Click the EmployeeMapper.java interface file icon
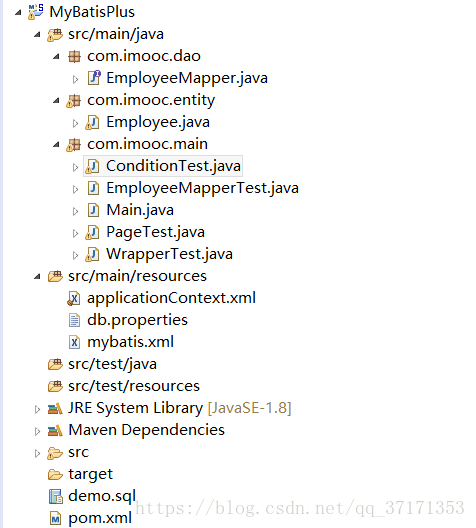The height and width of the screenshot is (528, 476). coord(94,78)
